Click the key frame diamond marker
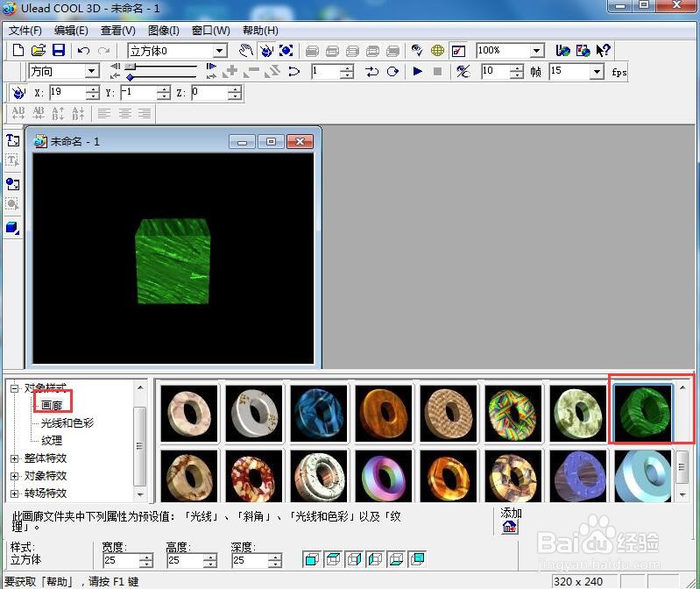This screenshot has height=589, width=700. coord(130,77)
